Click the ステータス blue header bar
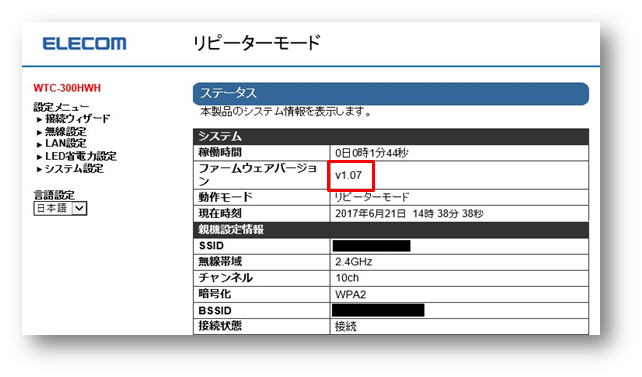This screenshot has width=642, height=377. [x=391, y=94]
